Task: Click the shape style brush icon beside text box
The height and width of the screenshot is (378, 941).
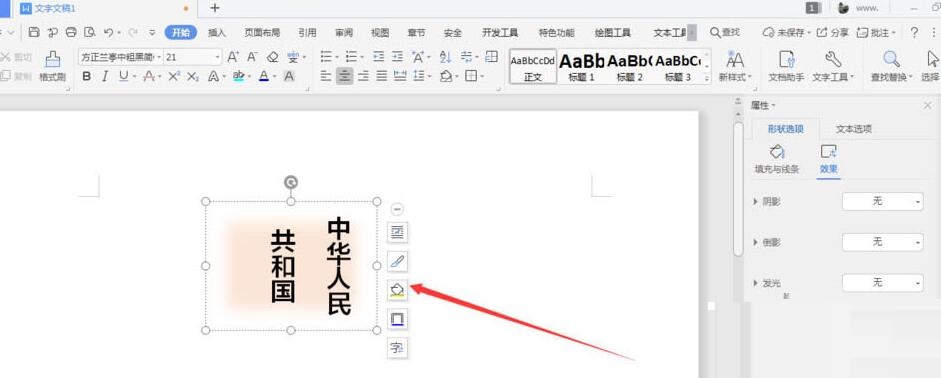Action: [x=397, y=261]
